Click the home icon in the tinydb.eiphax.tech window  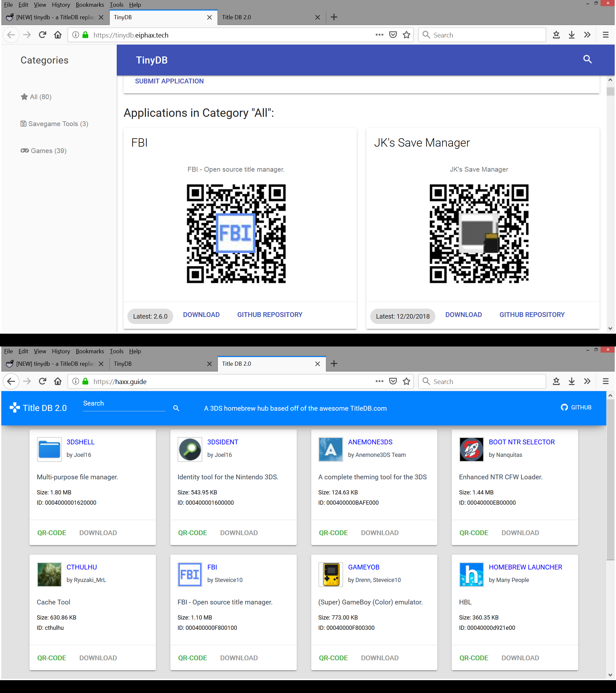click(58, 35)
